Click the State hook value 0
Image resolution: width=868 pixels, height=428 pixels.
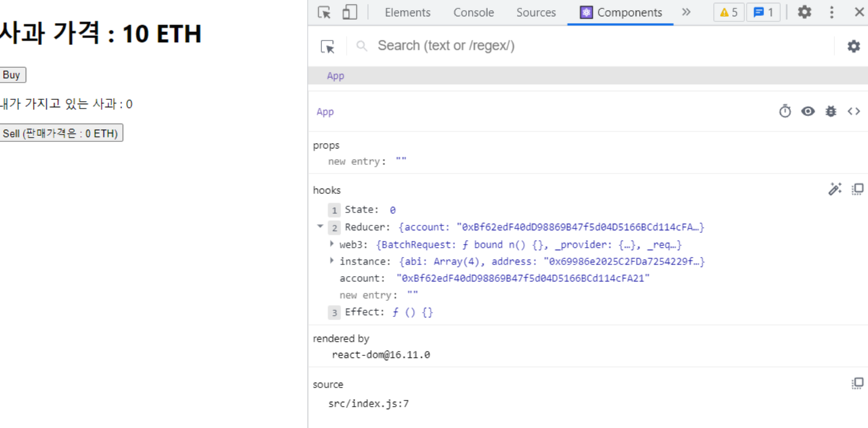(392, 210)
